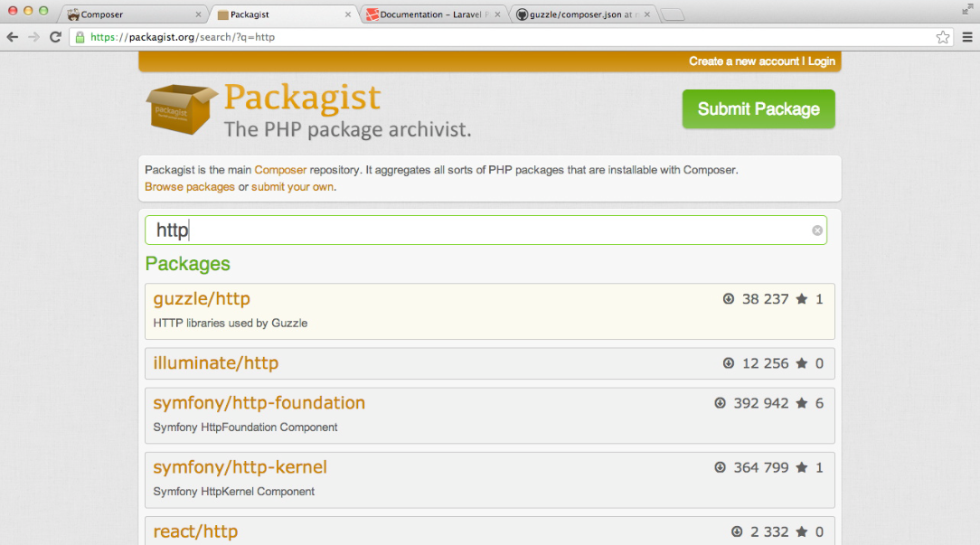
Task: Open the Composer link in the description
Action: [280, 170]
